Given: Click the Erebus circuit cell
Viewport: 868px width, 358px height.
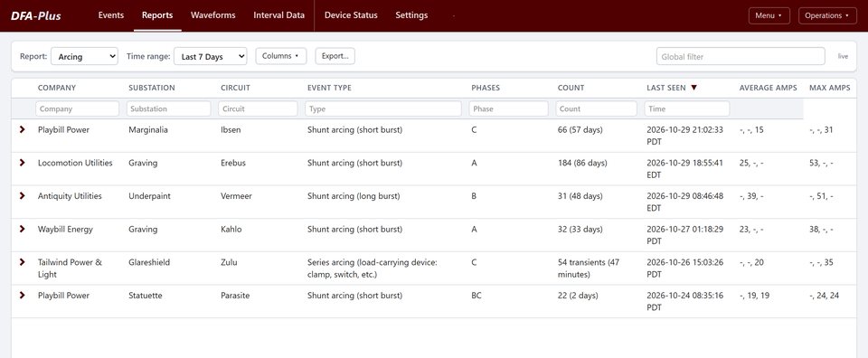Looking at the screenshot, I should pos(233,164).
